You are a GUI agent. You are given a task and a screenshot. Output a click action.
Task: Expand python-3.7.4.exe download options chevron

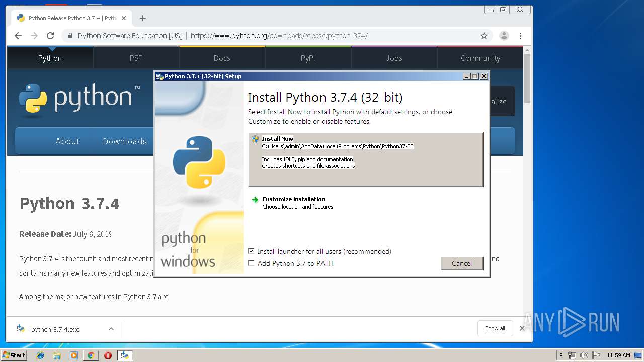coord(111,329)
